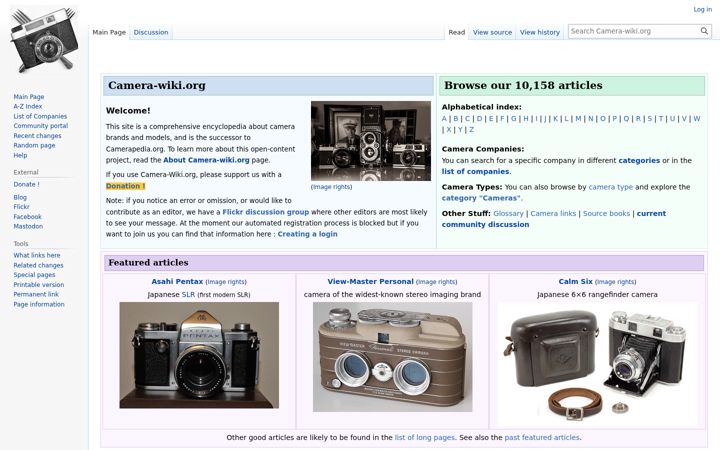Open What links here tool
Viewport: 720px width, 450px height.
(x=37, y=255)
